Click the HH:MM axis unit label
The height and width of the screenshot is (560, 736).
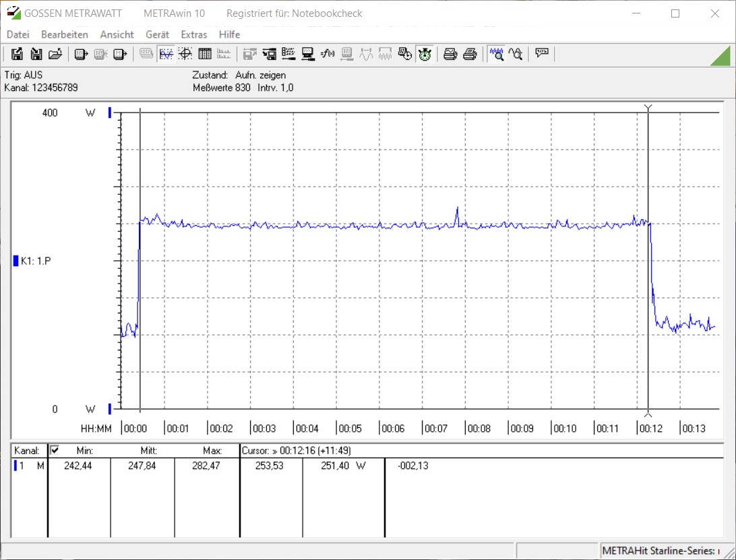point(96,429)
